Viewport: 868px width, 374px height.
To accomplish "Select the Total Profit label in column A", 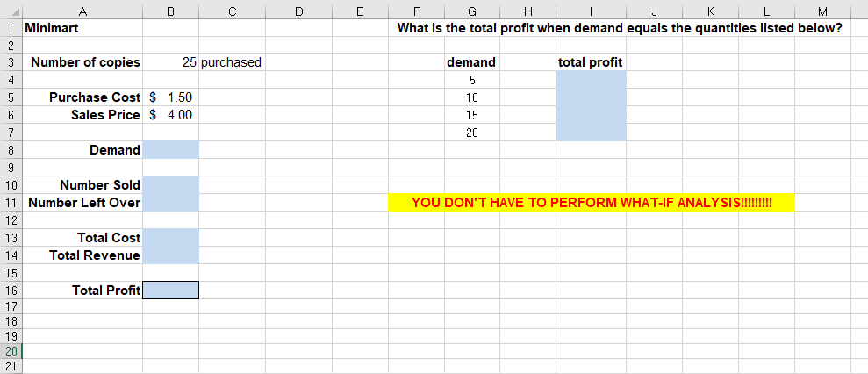I will pyautogui.click(x=106, y=291).
